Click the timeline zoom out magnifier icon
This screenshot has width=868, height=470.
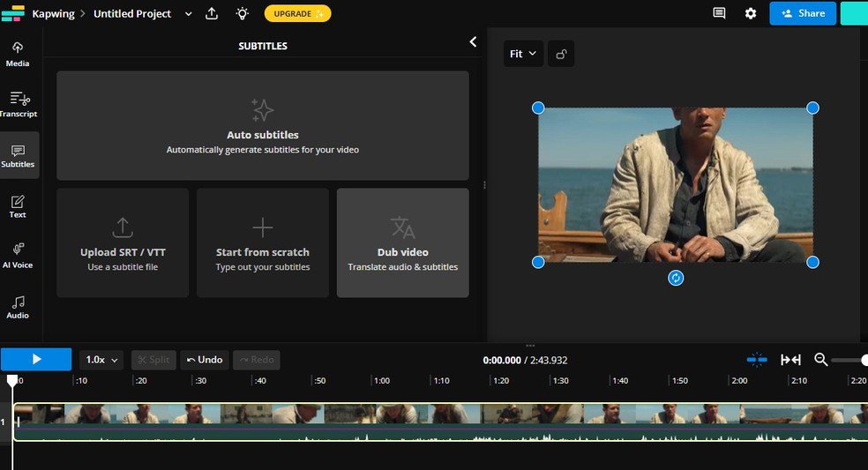(821, 360)
